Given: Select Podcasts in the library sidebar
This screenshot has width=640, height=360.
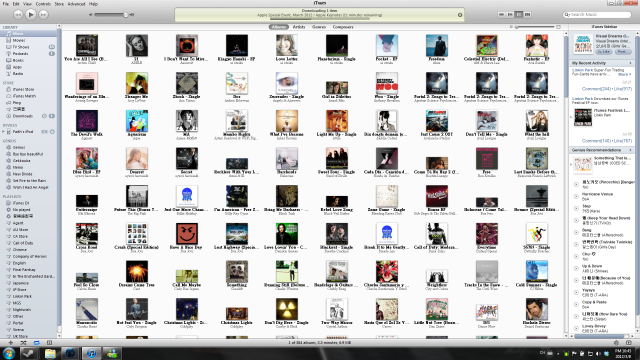Looking at the screenshot, I should click(x=29, y=53).
